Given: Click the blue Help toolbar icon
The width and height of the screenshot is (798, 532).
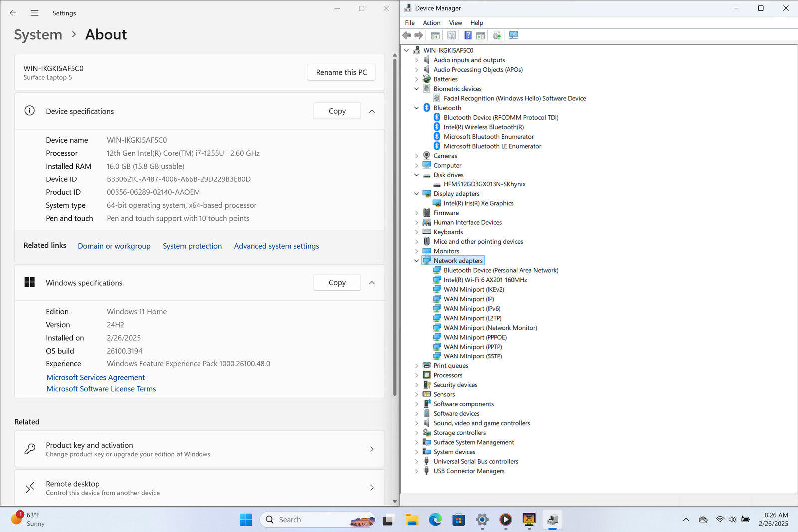Looking at the screenshot, I should (468, 35).
